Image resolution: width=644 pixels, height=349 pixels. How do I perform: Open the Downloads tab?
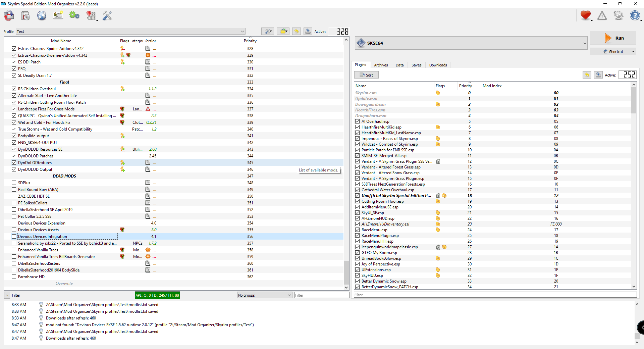click(x=438, y=65)
